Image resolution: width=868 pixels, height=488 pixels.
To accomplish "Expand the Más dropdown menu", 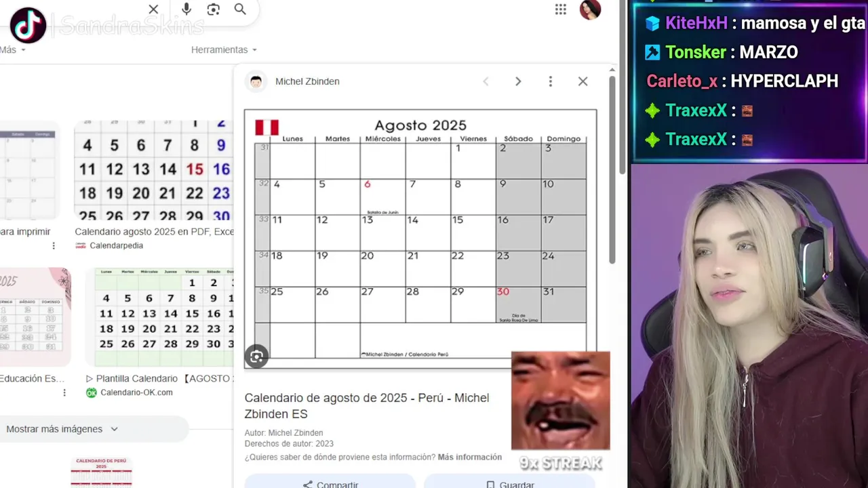I will (13, 50).
